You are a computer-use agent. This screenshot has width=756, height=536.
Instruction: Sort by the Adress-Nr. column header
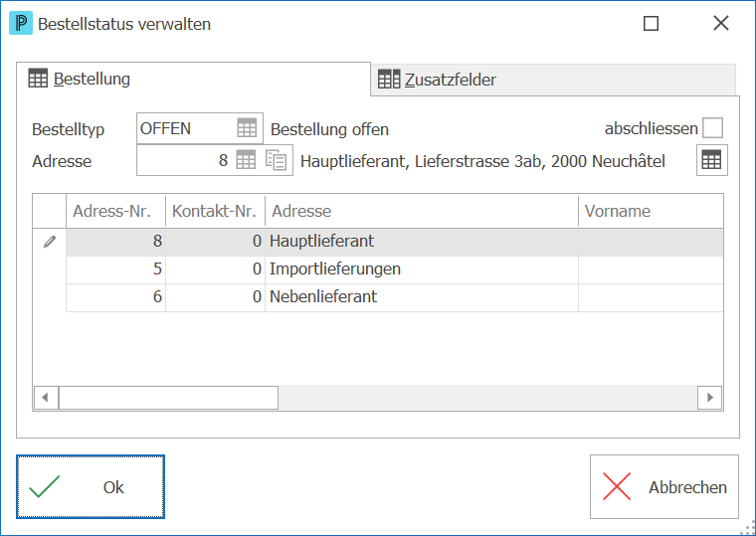point(115,211)
